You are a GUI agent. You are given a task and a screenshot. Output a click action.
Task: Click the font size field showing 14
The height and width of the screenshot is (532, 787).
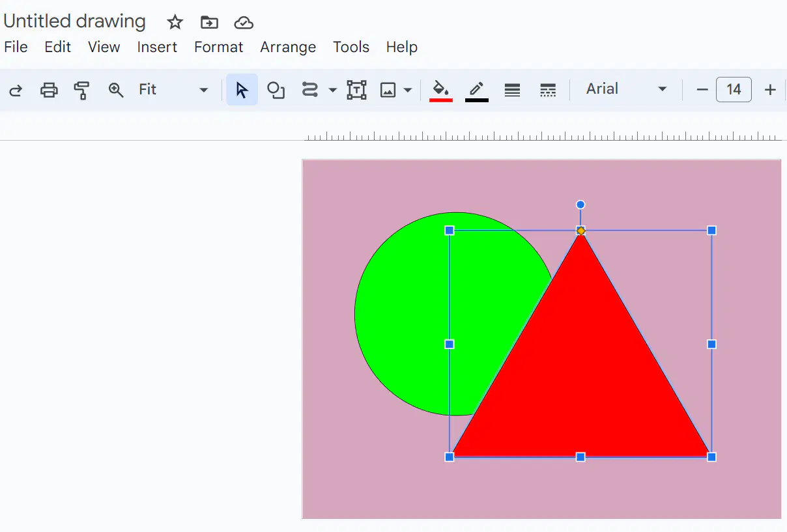coord(734,89)
